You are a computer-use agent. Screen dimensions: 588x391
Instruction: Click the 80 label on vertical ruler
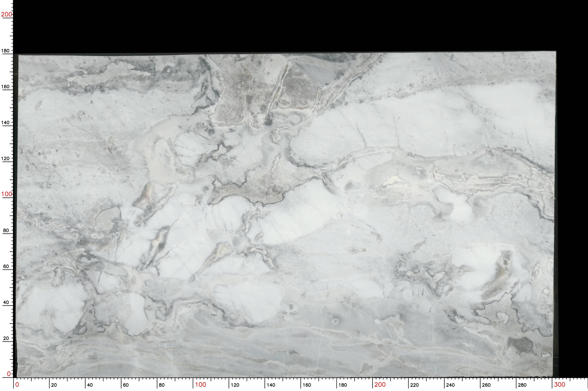click(6, 230)
